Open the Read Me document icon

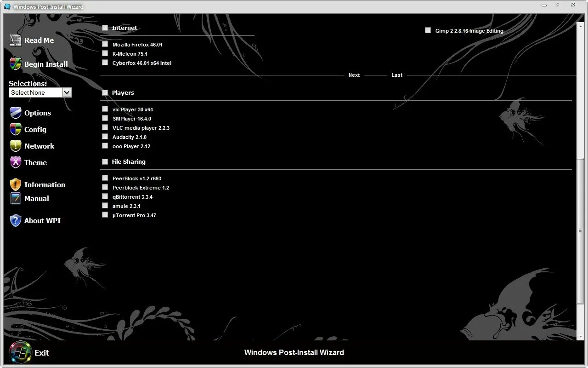pos(16,40)
